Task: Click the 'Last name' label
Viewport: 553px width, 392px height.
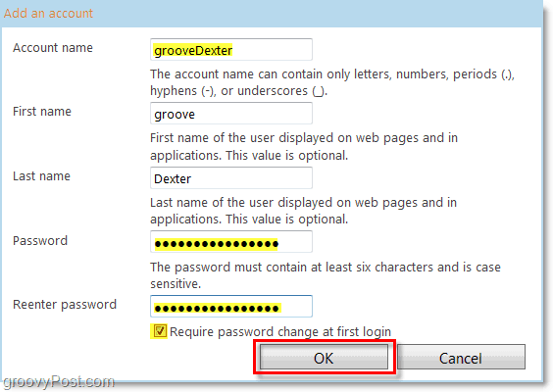Action: point(41,175)
